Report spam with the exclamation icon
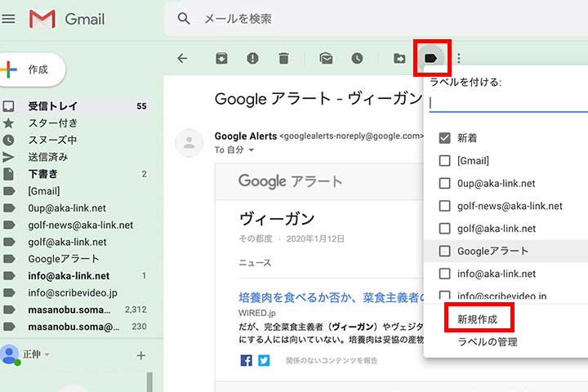This screenshot has width=588, height=392. point(252,58)
